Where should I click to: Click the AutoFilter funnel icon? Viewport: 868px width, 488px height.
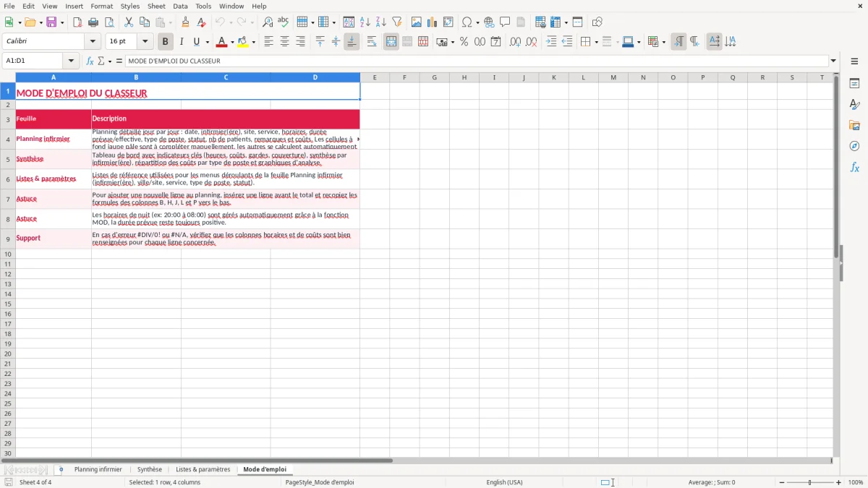coord(397,22)
